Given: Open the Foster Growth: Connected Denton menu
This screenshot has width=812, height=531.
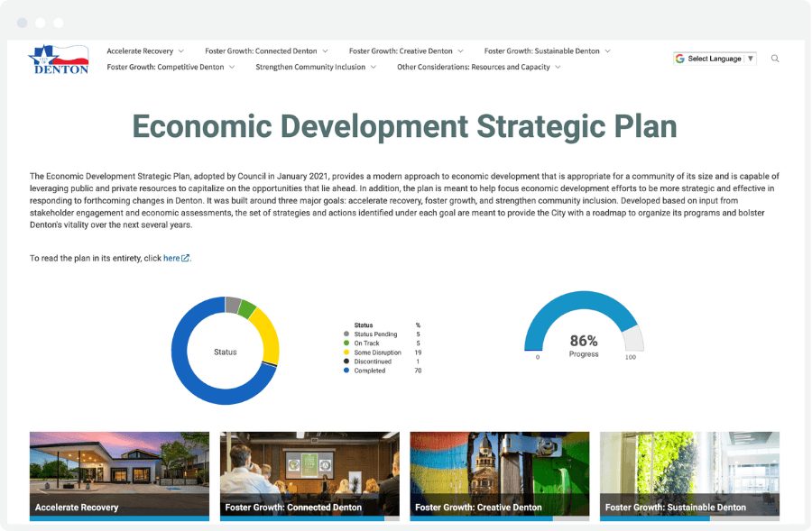Looking at the screenshot, I should pos(264,50).
